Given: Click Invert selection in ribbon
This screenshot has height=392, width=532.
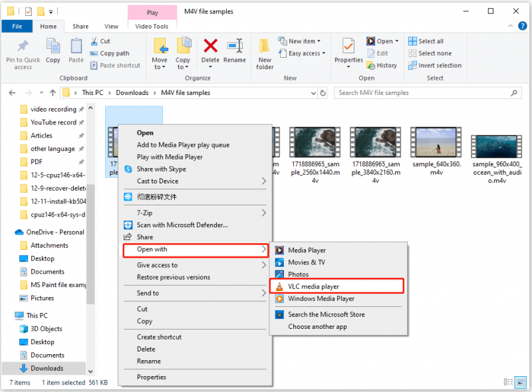Looking at the screenshot, I should pyautogui.click(x=435, y=66).
